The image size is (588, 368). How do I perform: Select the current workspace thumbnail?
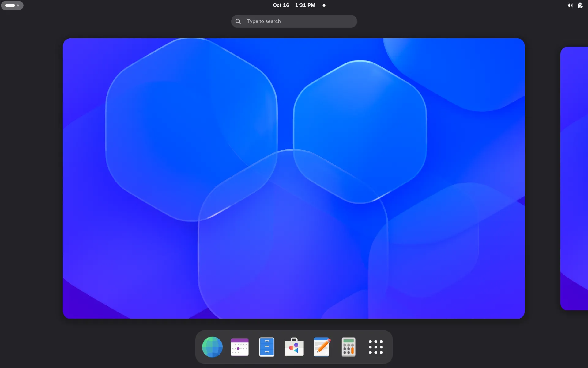[294, 178]
